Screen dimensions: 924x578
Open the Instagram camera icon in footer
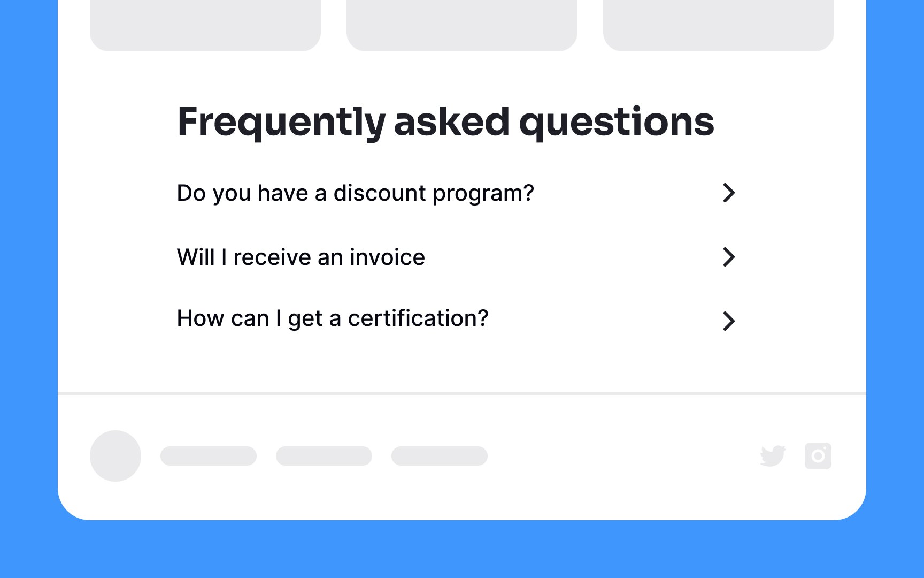(818, 456)
